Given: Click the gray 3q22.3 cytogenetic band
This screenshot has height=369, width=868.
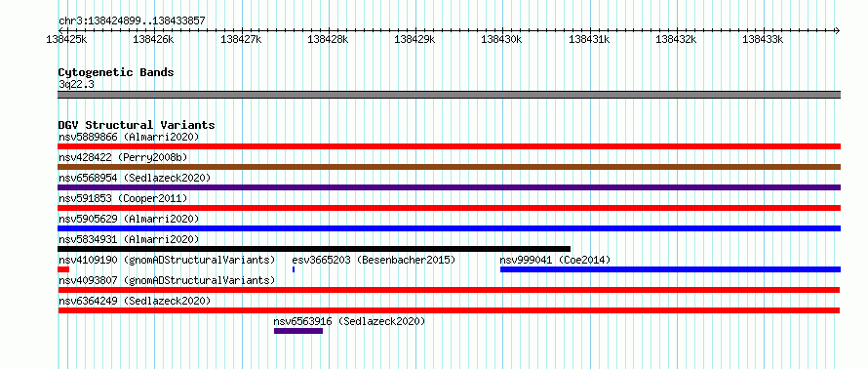Looking at the screenshot, I should tap(449, 95).
